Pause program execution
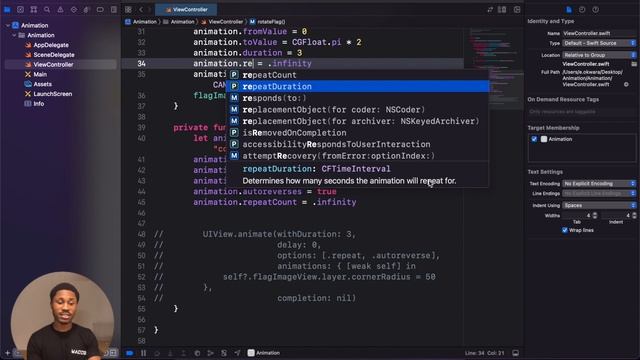640x360 pixels. tap(144, 353)
